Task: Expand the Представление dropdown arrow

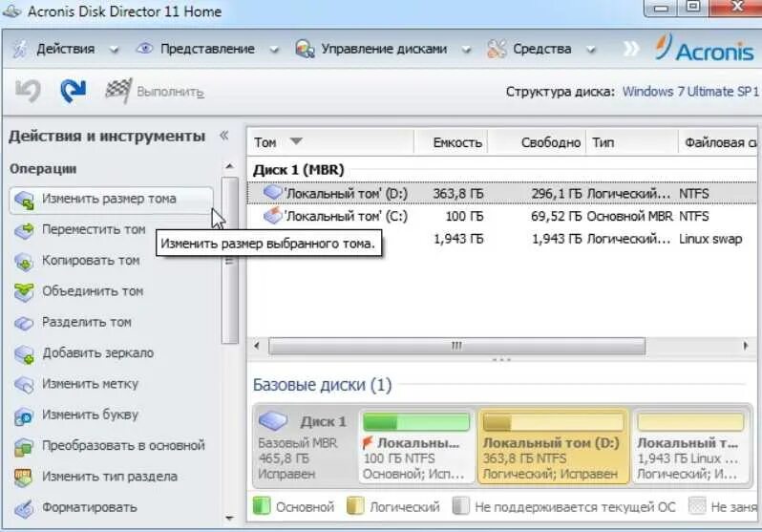Action: [274, 50]
